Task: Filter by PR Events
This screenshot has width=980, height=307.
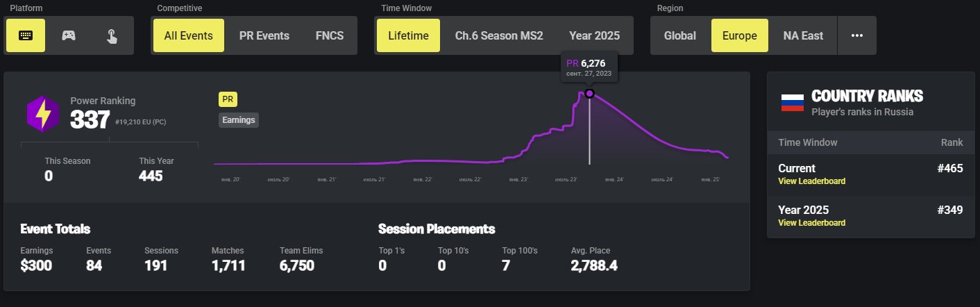Action: tap(264, 35)
